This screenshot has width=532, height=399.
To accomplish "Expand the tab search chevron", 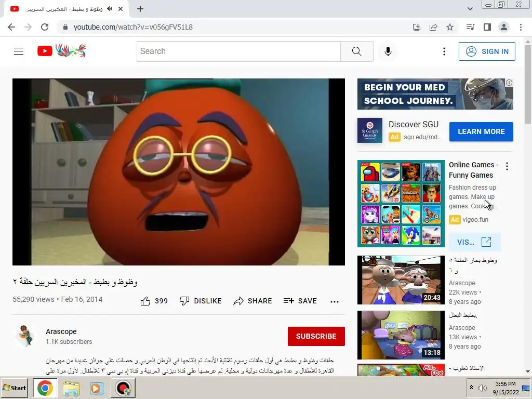I will click(x=470, y=9).
